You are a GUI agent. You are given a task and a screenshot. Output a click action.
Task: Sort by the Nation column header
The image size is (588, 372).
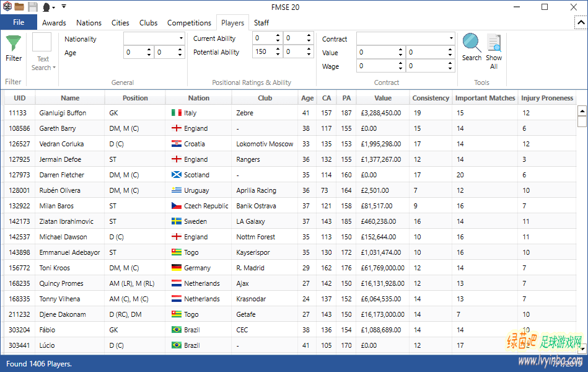coord(199,98)
